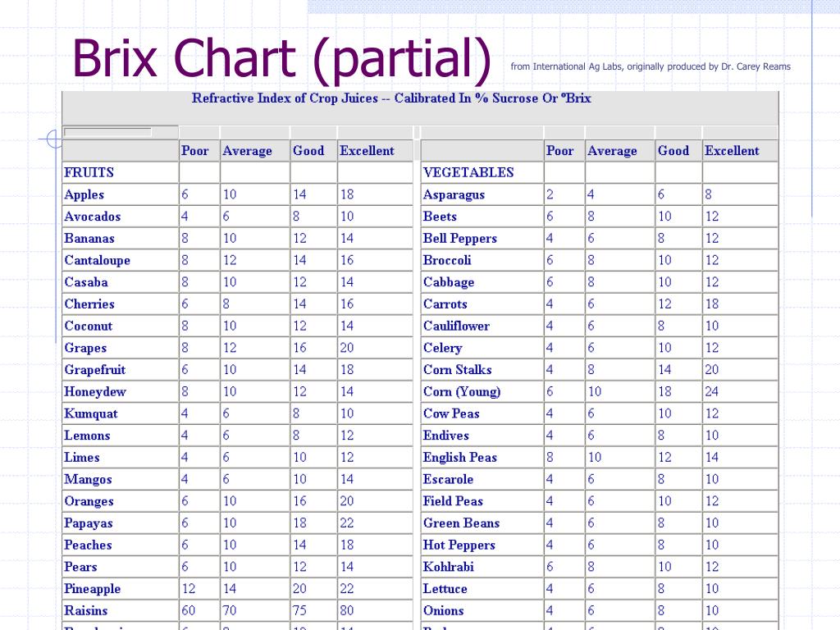Click the empty input box above FRUITS label
This screenshot has height=630, width=840.
[107, 132]
